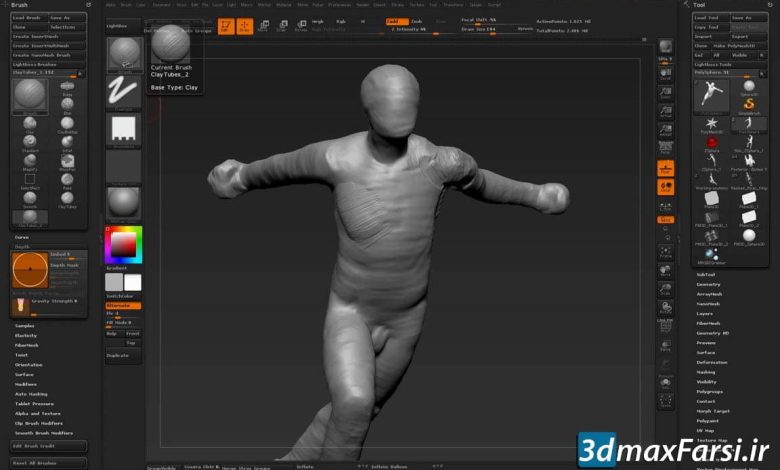Image resolution: width=780 pixels, height=470 pixels.
Task: Click the BPR render icon
Action: 666,47
